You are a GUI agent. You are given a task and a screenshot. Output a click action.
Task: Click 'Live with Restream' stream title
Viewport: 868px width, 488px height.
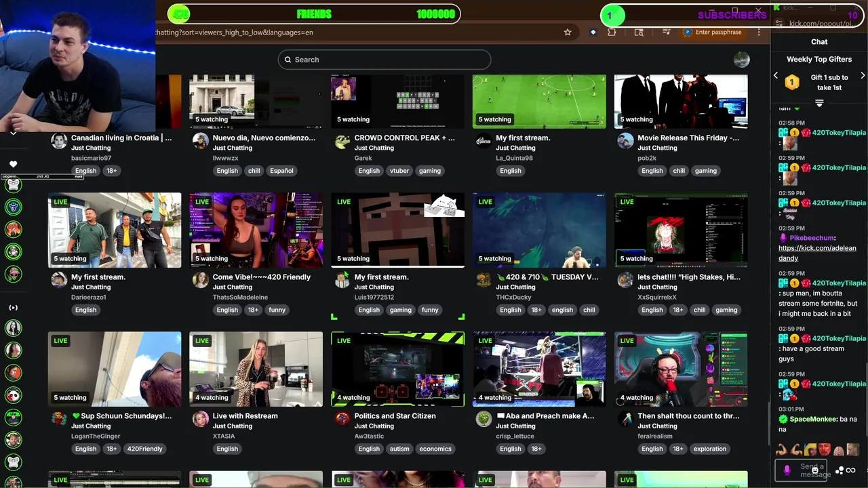(x=245, y=416)
